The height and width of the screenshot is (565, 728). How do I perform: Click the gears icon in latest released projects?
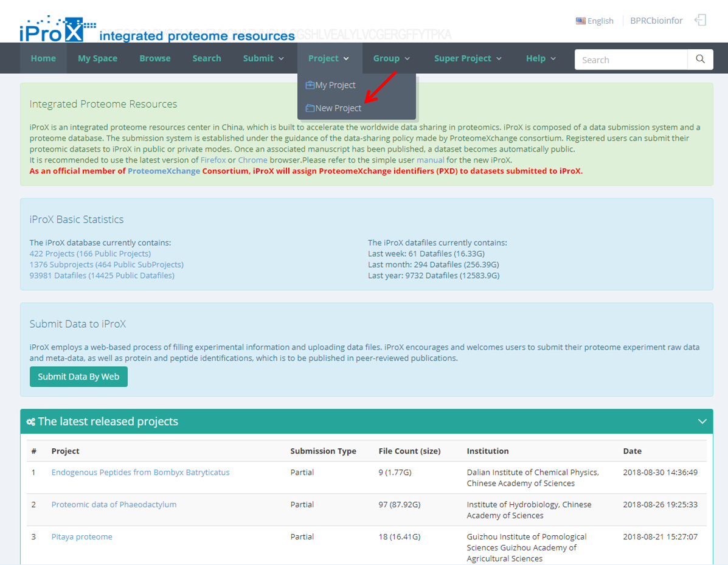31,421
